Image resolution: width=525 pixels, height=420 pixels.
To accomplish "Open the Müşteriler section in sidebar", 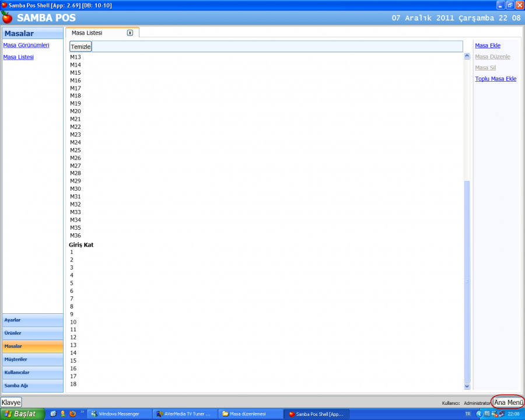I will 33,359.
